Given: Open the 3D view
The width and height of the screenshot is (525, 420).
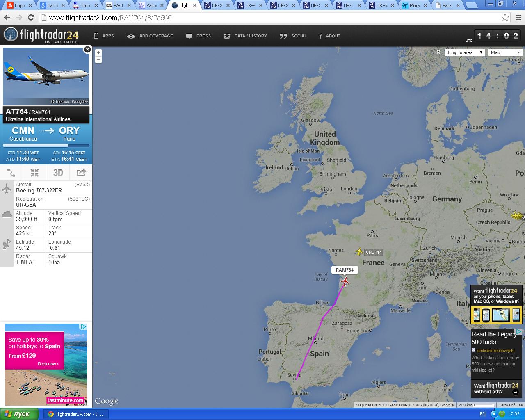Looking at the screenshot, I should click(58, 173).
